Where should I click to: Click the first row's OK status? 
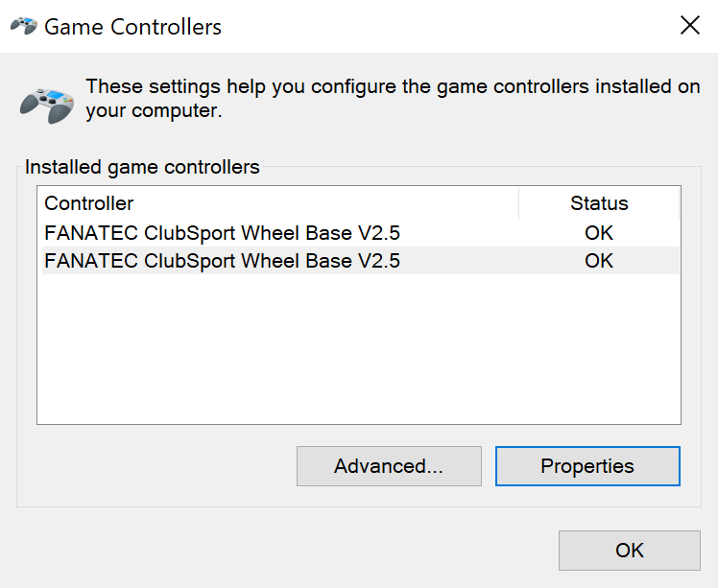(x=598, y=233)
